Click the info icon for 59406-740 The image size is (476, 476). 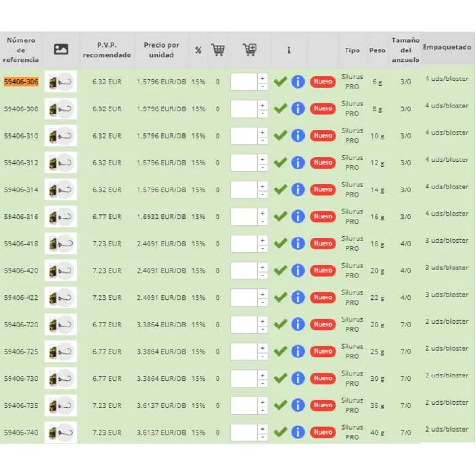click(297, 432)
